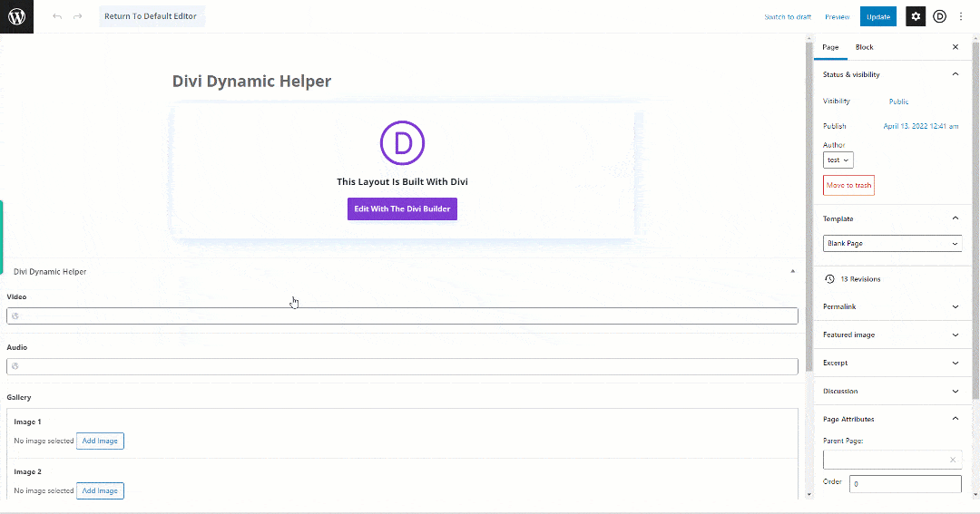
Task: Click the Update button
Action: 878,17
